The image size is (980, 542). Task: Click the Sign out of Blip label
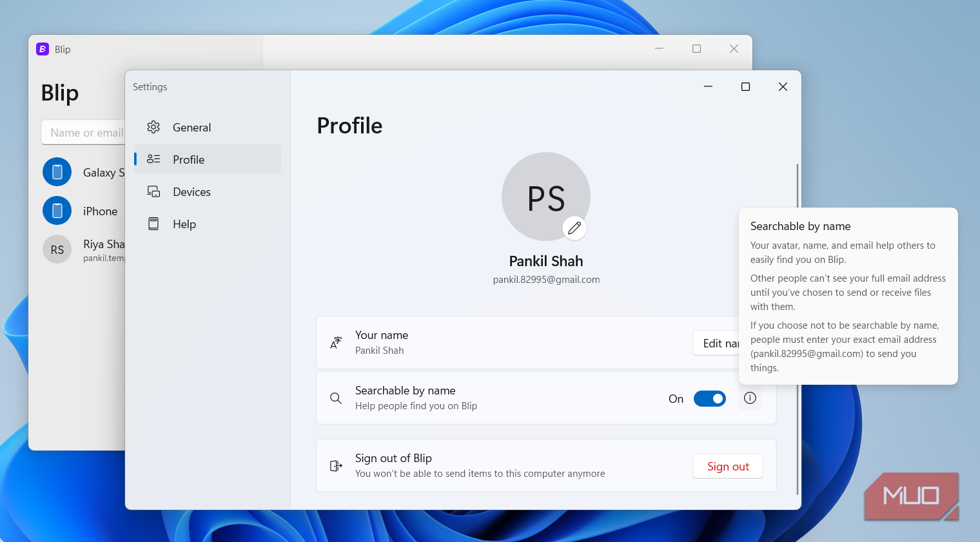[393, 458]
